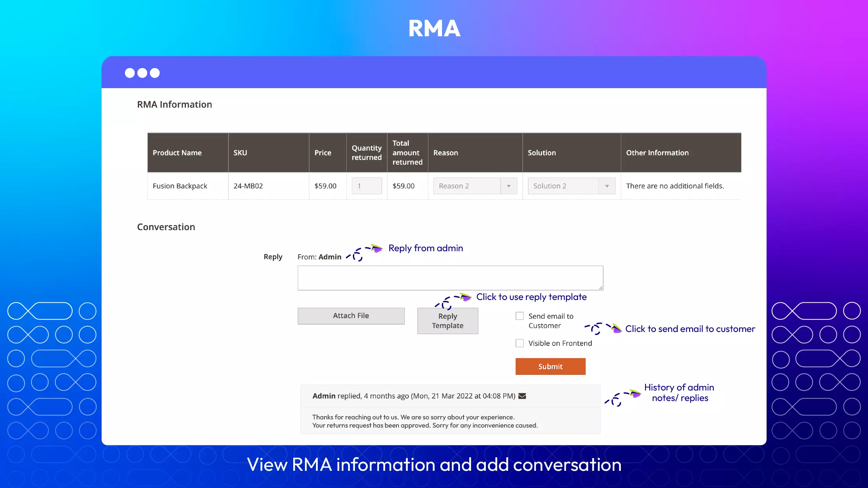868x488 pixels.
Task: Click the Quantity returned input field
Action: (367, 186)
